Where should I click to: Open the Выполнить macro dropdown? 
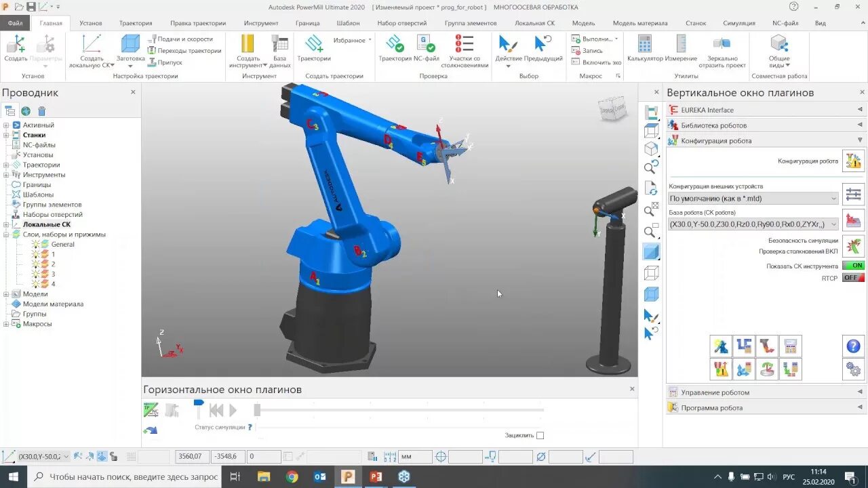pos(595,39)
